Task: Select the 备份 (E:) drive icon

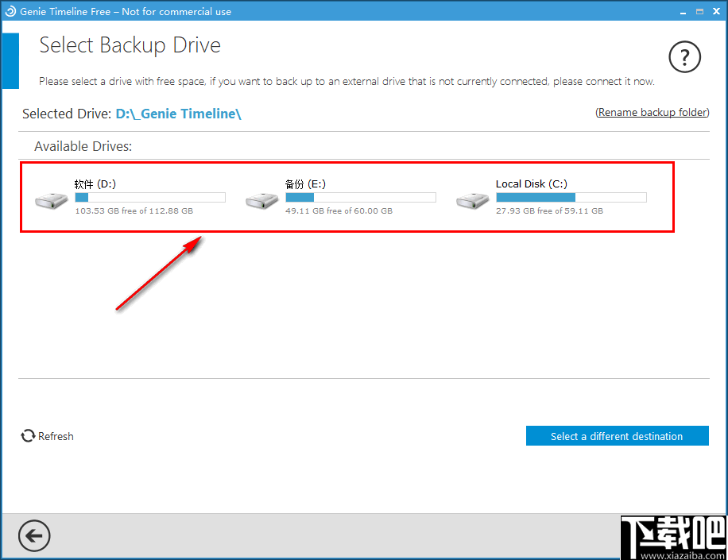Action: tap(261, 200)
